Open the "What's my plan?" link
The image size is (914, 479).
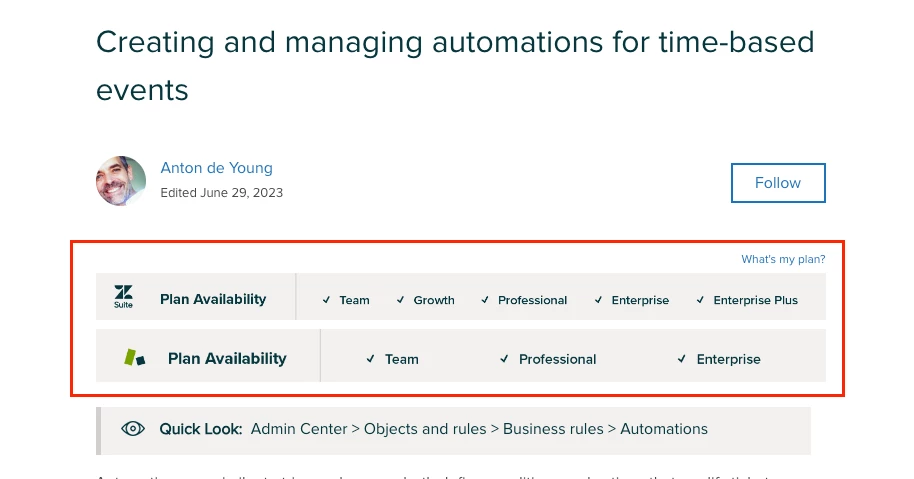coord(783,259)
